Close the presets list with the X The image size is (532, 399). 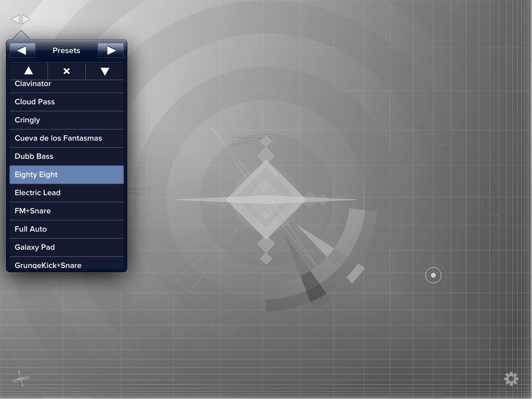click(66, 71)
